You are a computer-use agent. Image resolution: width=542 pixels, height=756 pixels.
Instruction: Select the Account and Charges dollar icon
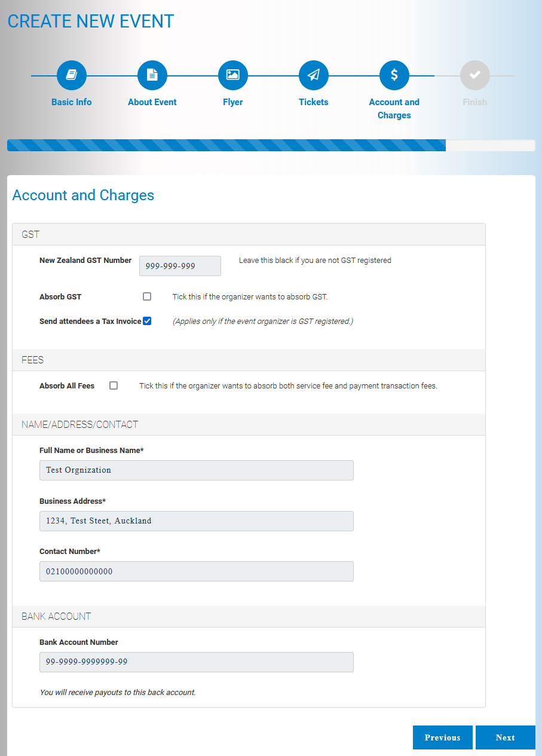(x=394, y=75)
